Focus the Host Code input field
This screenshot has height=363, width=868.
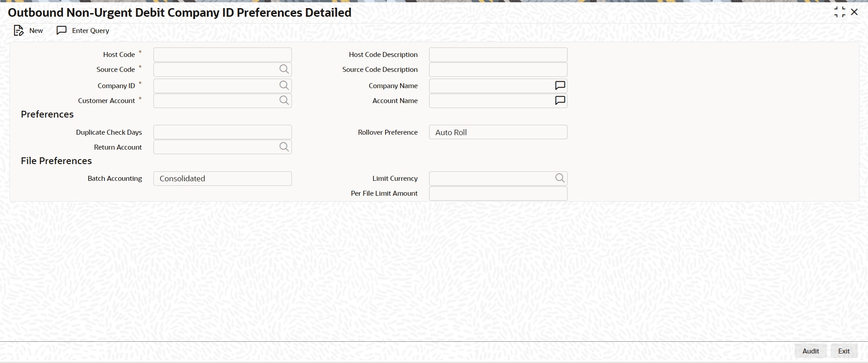point(222,55)
